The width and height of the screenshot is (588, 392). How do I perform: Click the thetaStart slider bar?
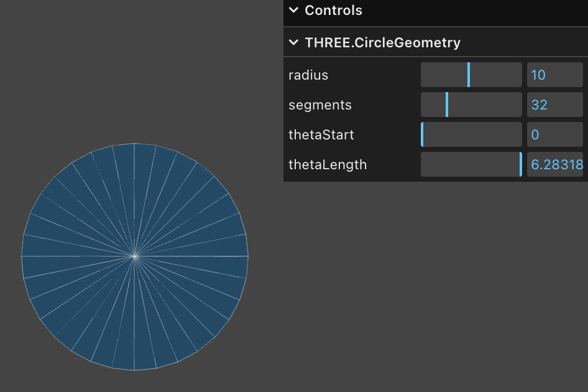(471, 134)
